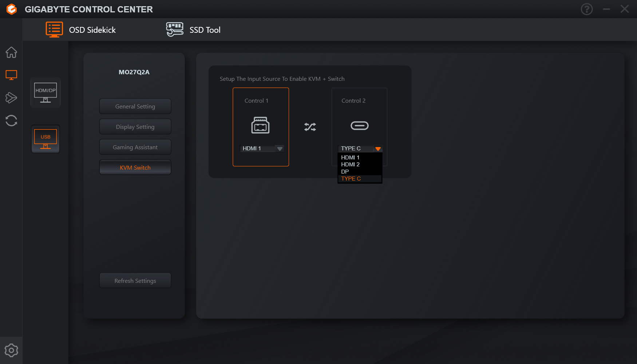Screen dimensions: 637x364
Task: Click the Refresh Settings button
Action: tap(135, 281)
